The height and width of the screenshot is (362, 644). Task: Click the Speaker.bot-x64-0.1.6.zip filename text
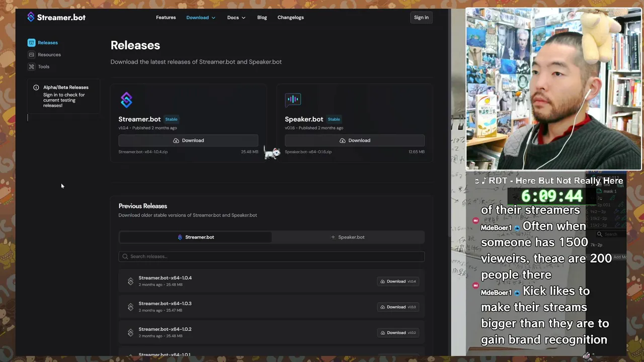308,152
